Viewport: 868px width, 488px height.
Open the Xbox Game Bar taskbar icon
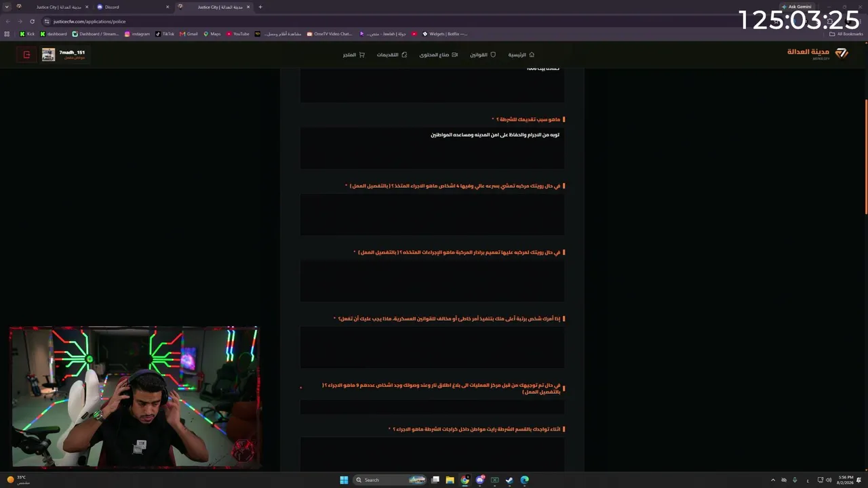click(495, 480)
